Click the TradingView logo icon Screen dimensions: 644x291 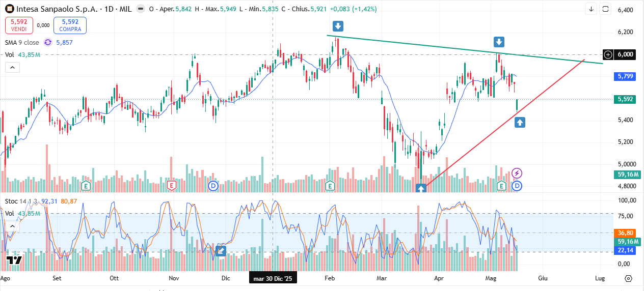(x=14, y=260)
